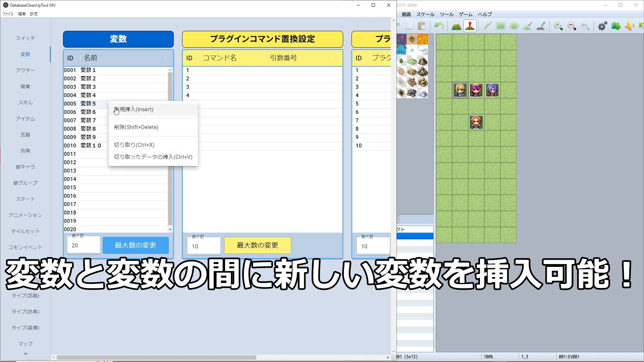Select the Pencil map drawing tool

point(487,26)
